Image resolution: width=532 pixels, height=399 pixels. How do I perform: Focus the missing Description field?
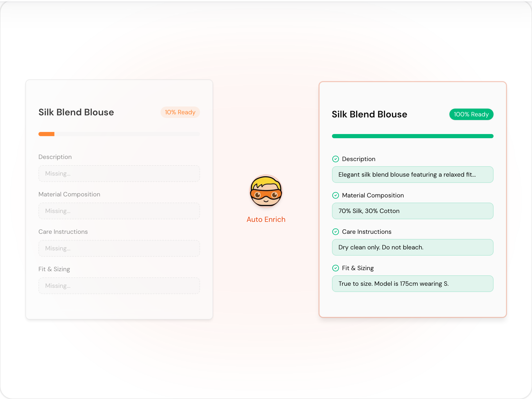click(x=119, y=174)
